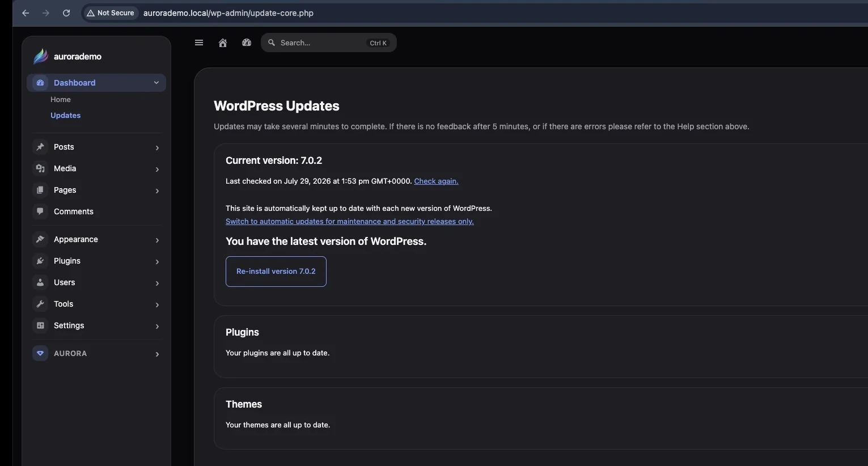
Task: Go to site via home icon
Action: click(x=223, y=43)
